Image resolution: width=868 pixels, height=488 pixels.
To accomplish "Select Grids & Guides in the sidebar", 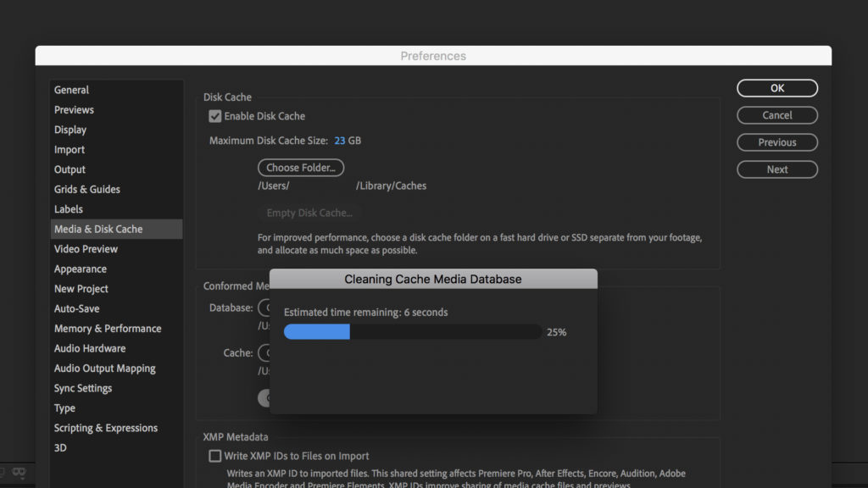I will (x=87, y=190).
